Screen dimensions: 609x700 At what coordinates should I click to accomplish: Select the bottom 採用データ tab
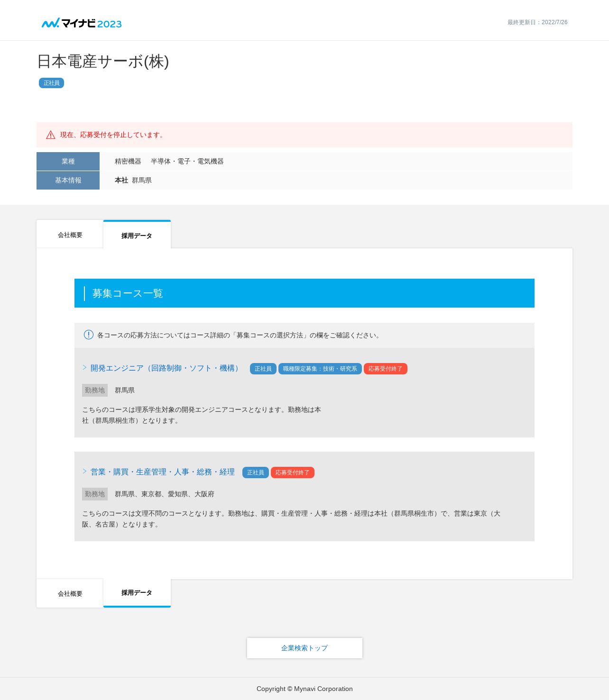137,593
